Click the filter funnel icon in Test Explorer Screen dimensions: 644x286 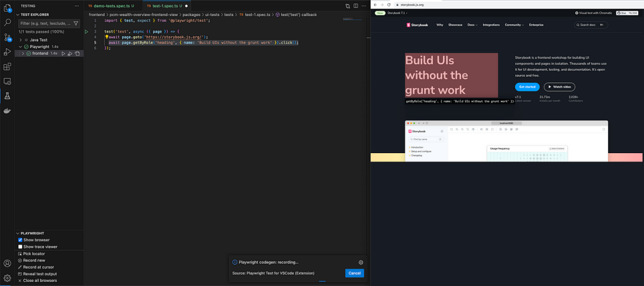pos(76,23)
